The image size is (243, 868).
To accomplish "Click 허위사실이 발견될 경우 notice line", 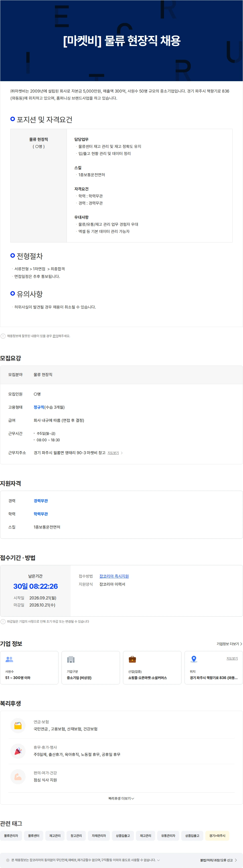I will pos(55,307).
